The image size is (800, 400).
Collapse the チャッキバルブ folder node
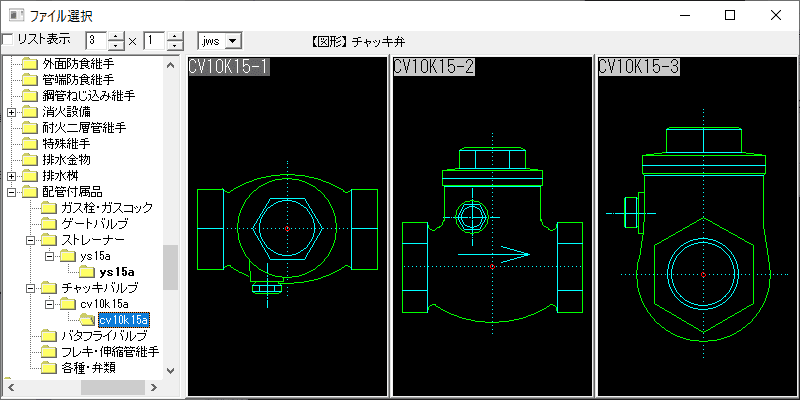tap(30, 288)
